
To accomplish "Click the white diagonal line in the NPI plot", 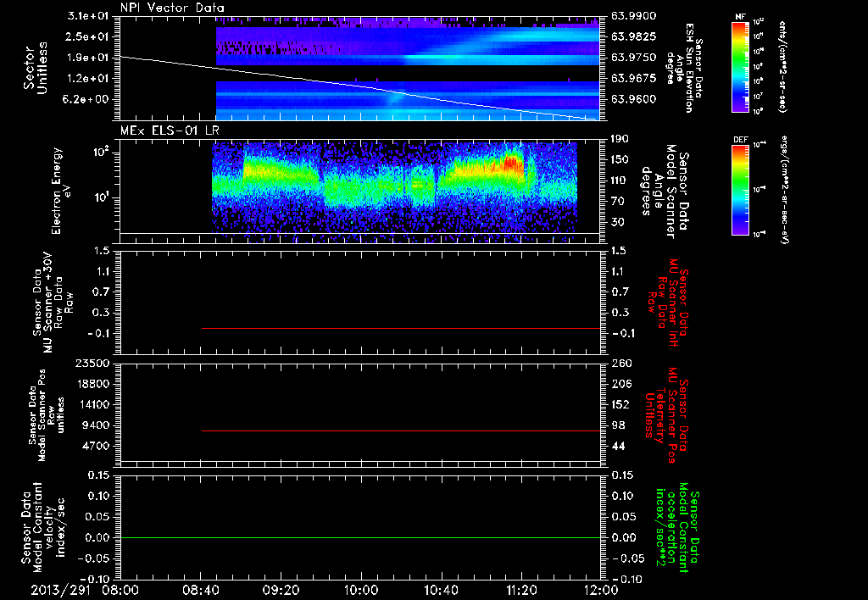I will 359,88.
